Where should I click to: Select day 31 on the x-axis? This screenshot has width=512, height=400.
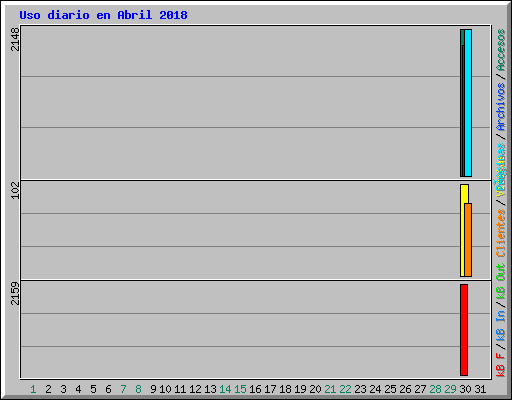[x=480, y=389]
